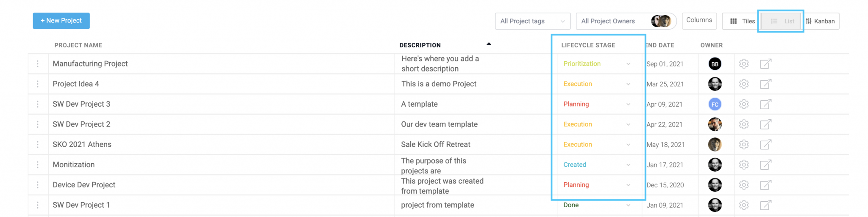
Task: Open three-dot menu for Device Dev Project
Action: (x=38, y=185)
